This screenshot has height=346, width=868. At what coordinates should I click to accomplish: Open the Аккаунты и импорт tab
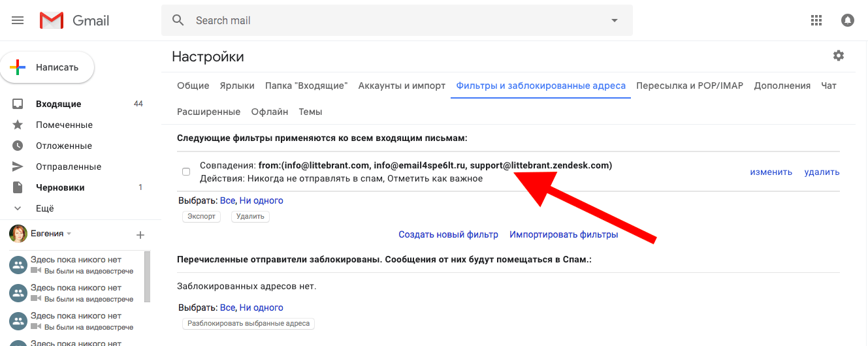pyautogui.click(x=402, y=86)
